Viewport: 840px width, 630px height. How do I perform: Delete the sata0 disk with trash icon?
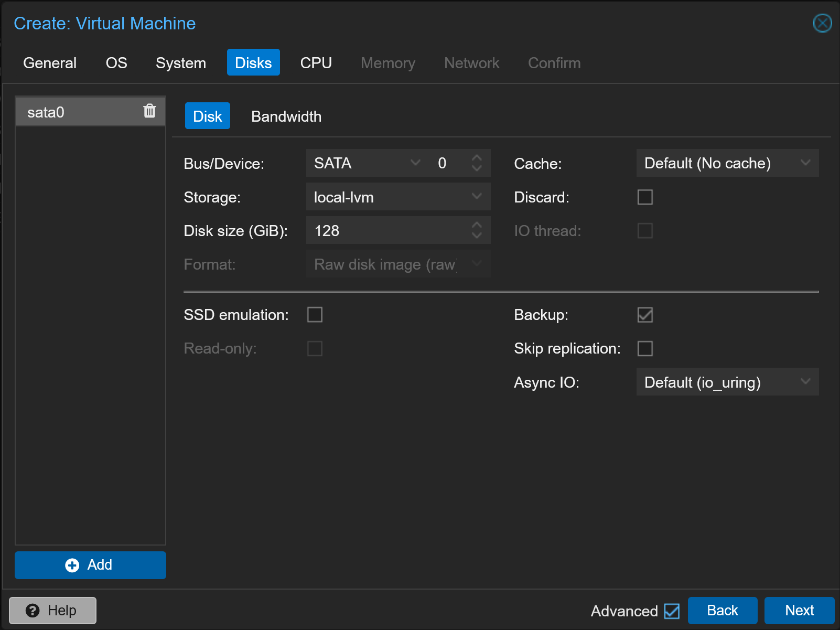[x=149, y=111]
